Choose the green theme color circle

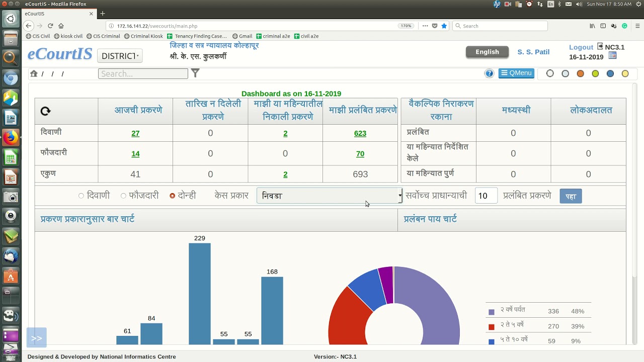[595, 73]
